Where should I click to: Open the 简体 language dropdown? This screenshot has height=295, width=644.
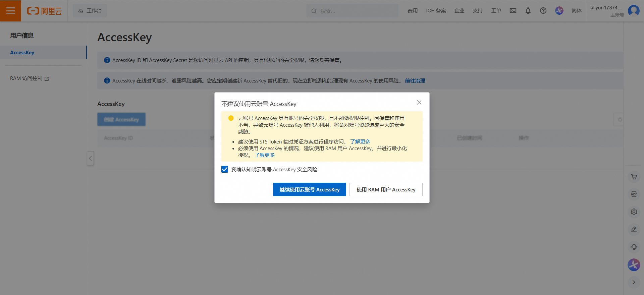pos(576,11)
